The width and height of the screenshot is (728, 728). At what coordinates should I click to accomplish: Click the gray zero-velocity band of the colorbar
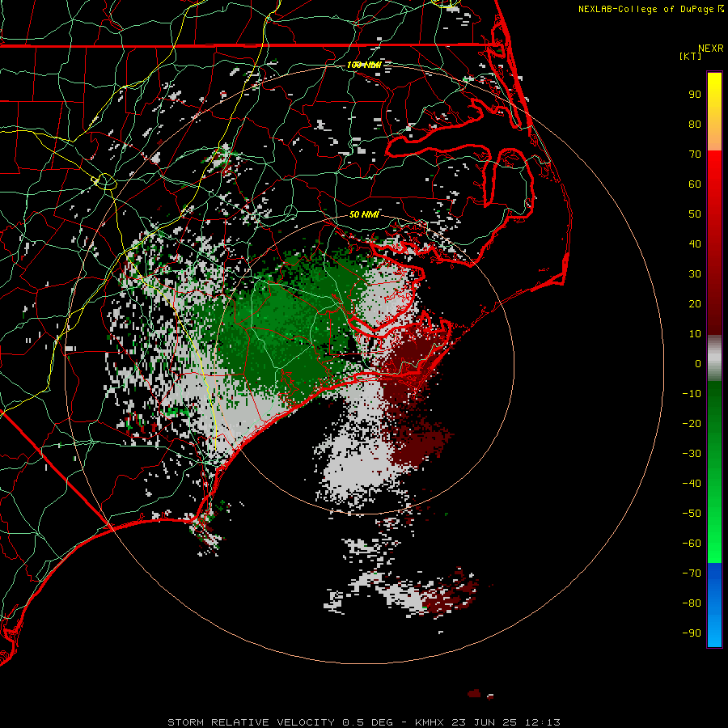(714, 358)
